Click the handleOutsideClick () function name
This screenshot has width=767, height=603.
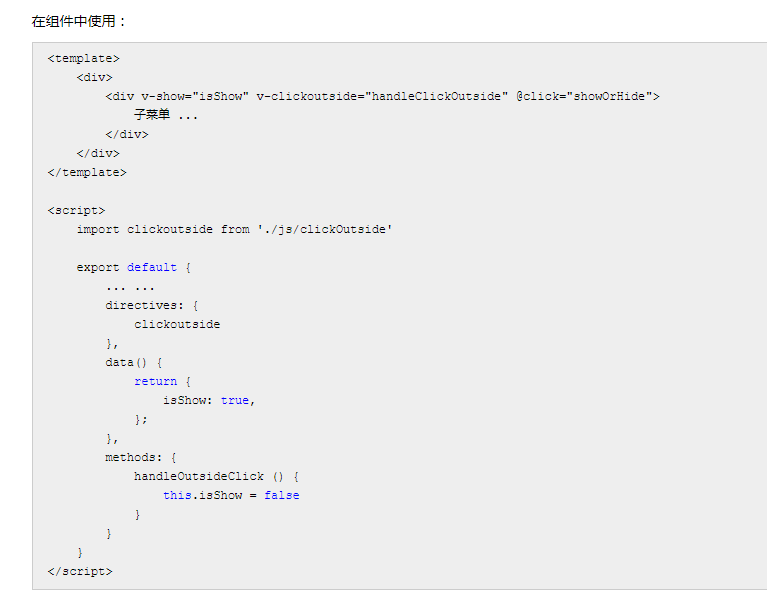tap(199, 476)
